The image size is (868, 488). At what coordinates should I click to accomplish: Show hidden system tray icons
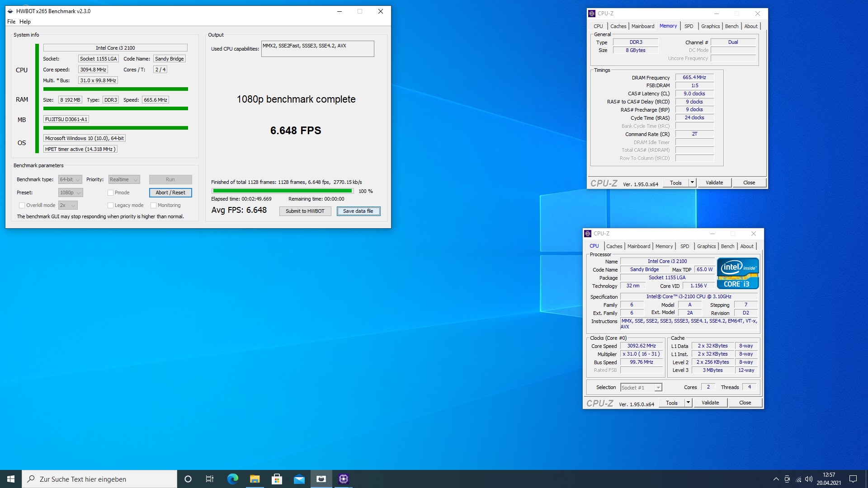coord(776,479)
